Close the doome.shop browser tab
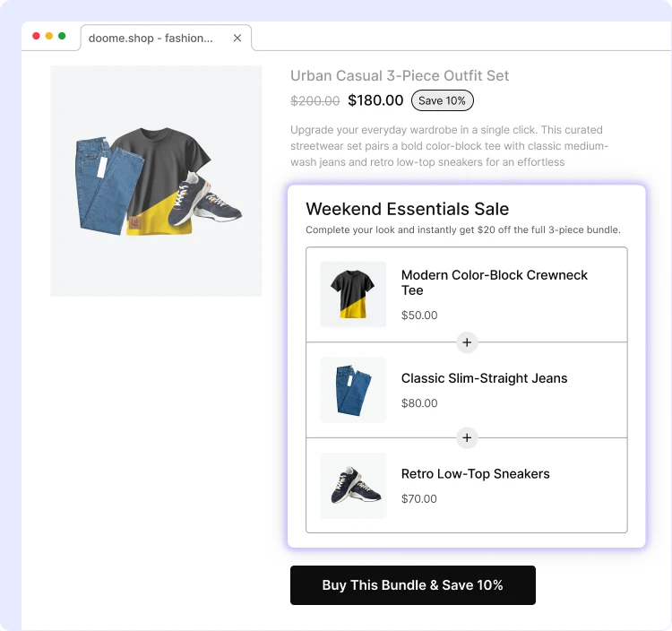The height and width of the screenshot is (631, 672). tap(237, 39)
